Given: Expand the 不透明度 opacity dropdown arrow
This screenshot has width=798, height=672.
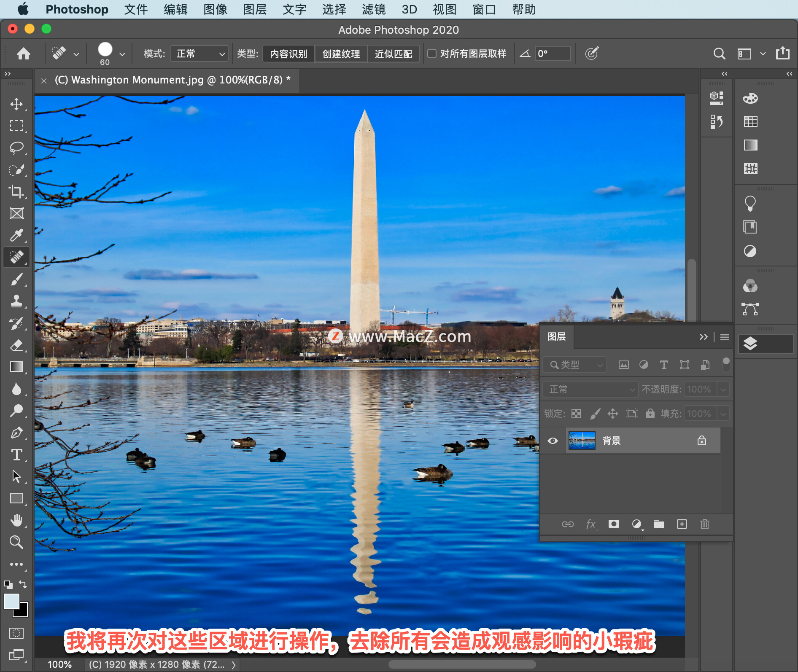Looking at the screenshot, I should 723,389.
